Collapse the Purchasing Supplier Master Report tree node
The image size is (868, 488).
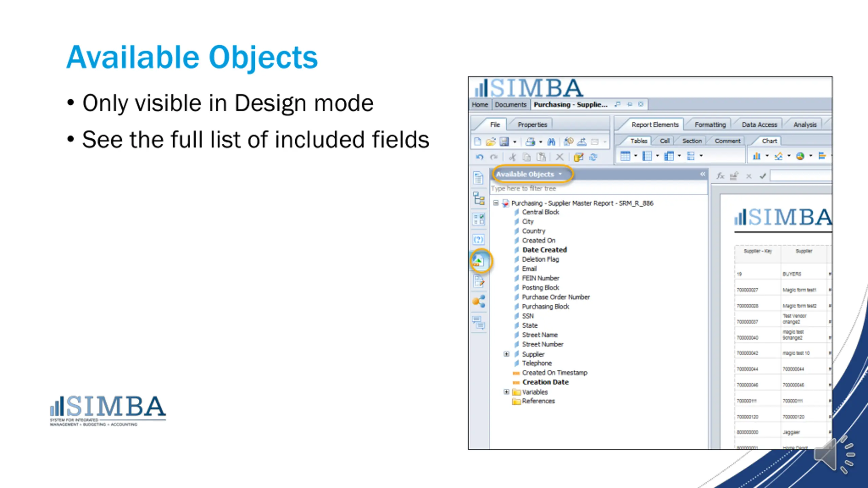tap(496, 203)
